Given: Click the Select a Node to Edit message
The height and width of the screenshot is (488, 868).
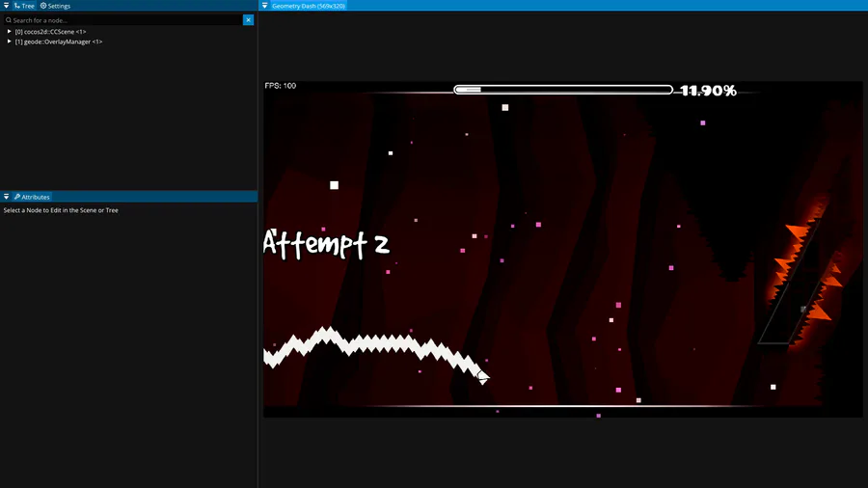Looking at the screenshot, I should 61,210.
